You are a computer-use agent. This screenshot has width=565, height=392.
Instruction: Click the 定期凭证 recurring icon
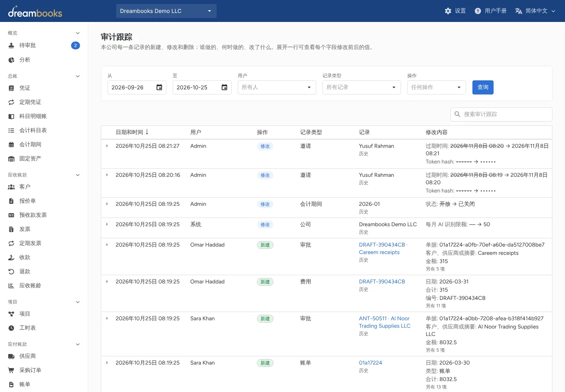11,102
